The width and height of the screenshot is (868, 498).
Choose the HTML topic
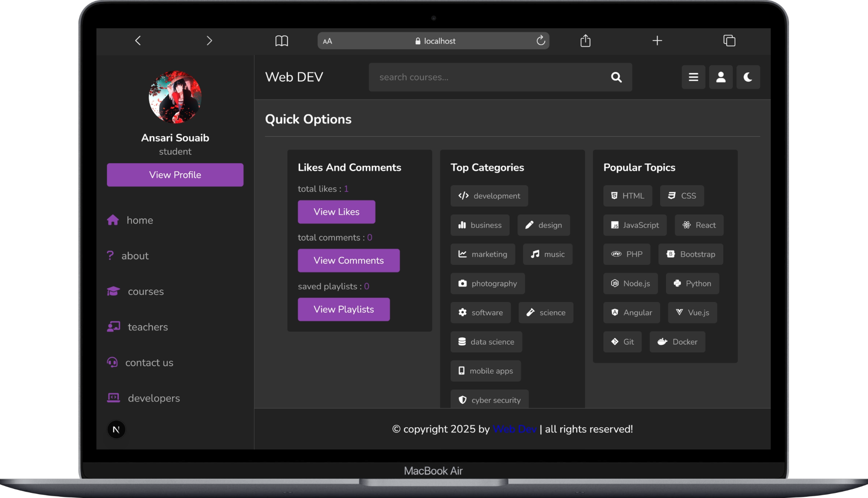628,196
